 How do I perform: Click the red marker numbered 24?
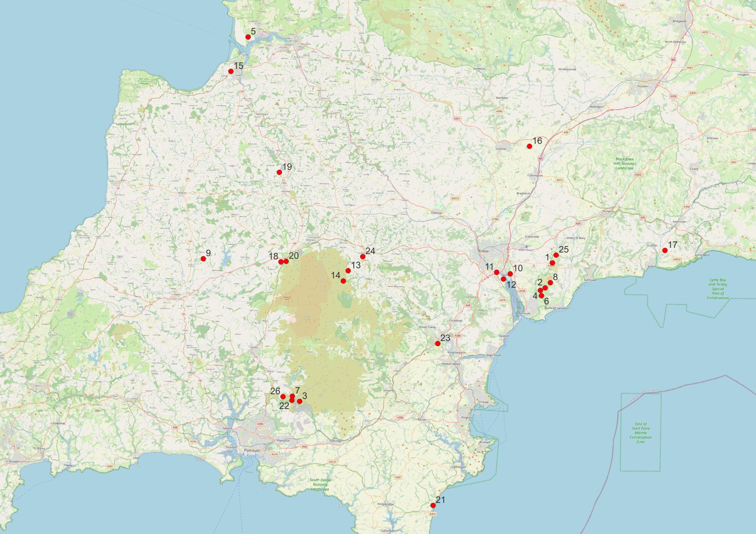(x=363, y=257)
